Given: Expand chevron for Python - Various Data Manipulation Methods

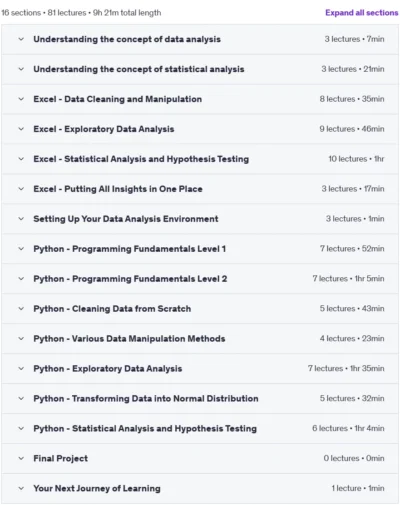Looking at the screenshot, I should pos(21,339).
